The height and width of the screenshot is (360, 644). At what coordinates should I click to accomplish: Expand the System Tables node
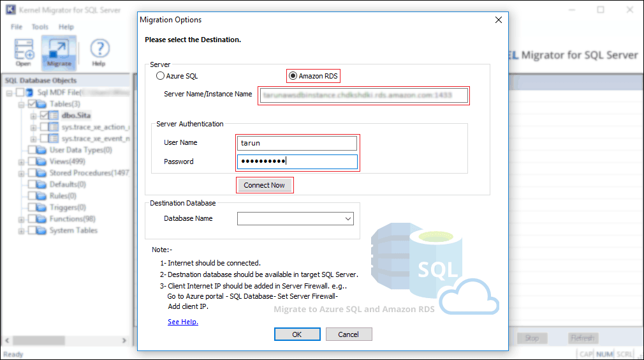pos(21,231)
